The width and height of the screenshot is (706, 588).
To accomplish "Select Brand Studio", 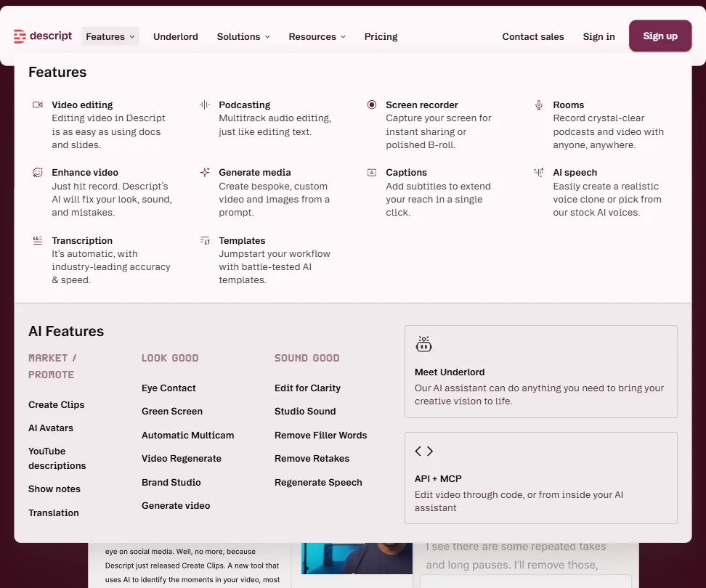I will pos(171,482).
